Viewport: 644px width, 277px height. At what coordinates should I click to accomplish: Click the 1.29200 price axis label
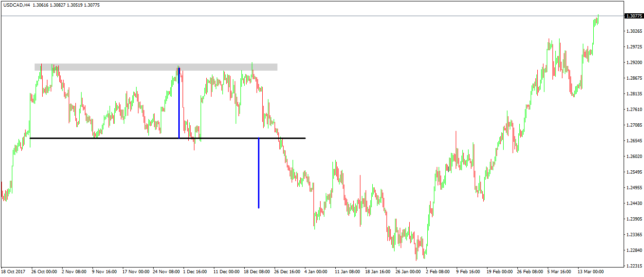[634, 63]
